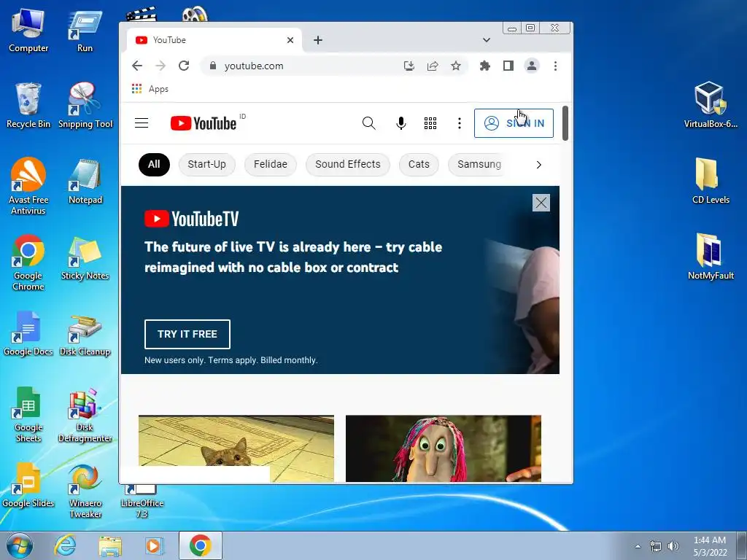Image resolution: width=747 pixels, height=560 pixels.
Task: Go forward in Chrome
Action: 160,66
